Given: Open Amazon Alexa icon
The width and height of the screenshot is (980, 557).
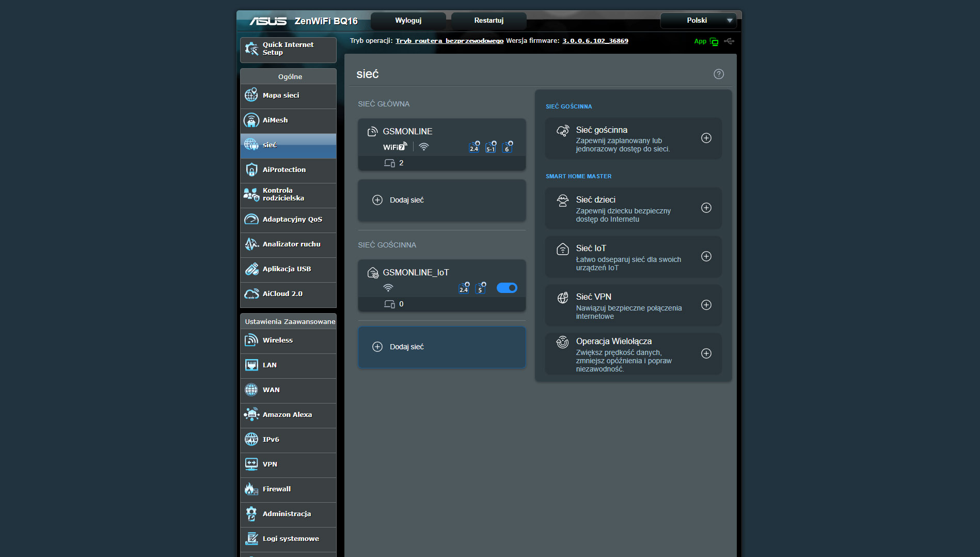Looking at the screenshot, I should tap(251, 414).
